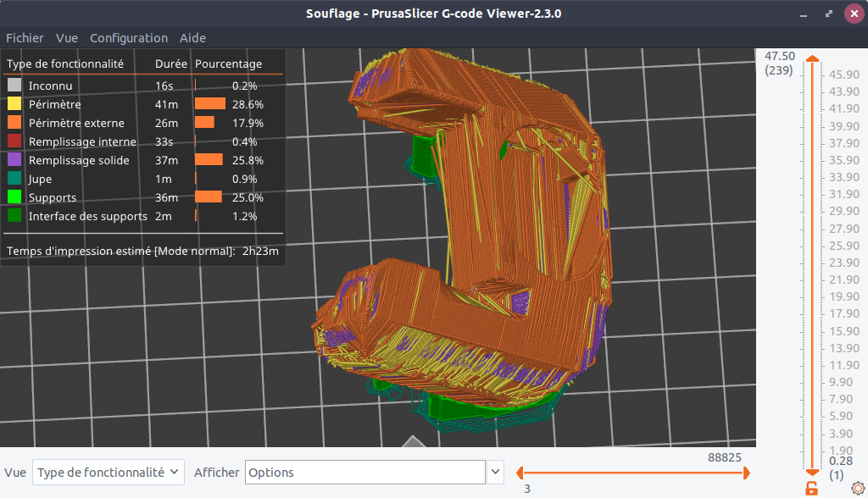The width and height of the screenshot is (868, 498).
Task: Open the Aide menu
Action: tap(192, 38)
